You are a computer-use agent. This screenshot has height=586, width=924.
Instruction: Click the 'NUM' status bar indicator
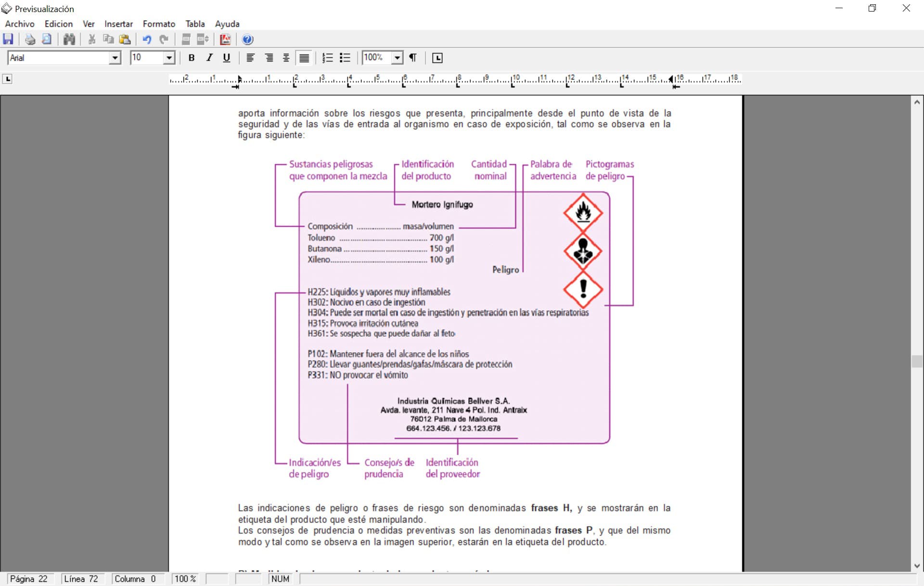pos(281,579)
